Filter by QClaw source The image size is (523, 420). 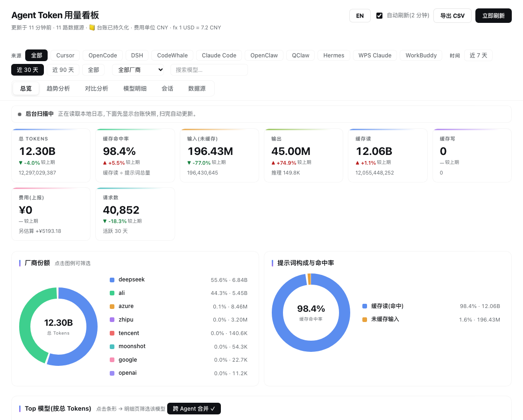(301, 56)
